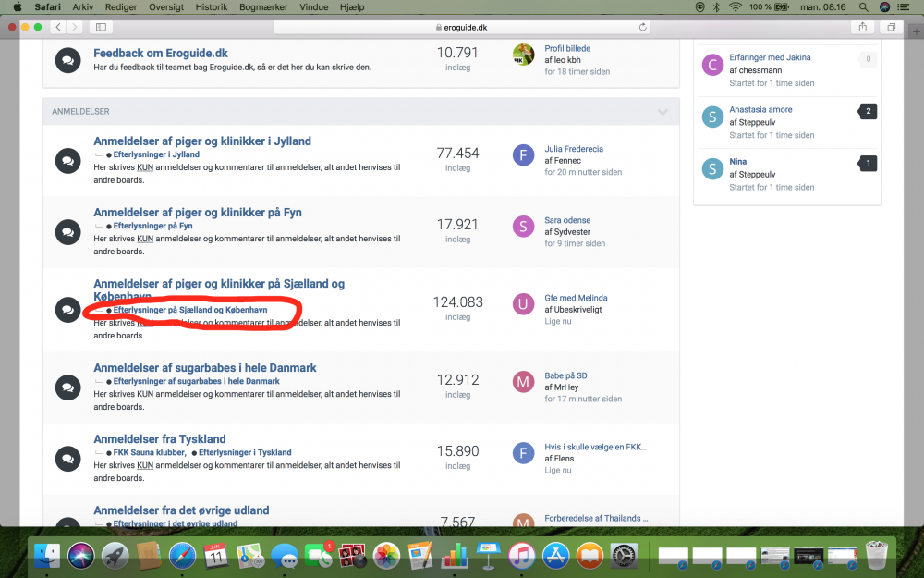924x578 pixels.
Task: Open Anmeldelser af piger og klinikker på Fyn
Action: click(198, 213)
